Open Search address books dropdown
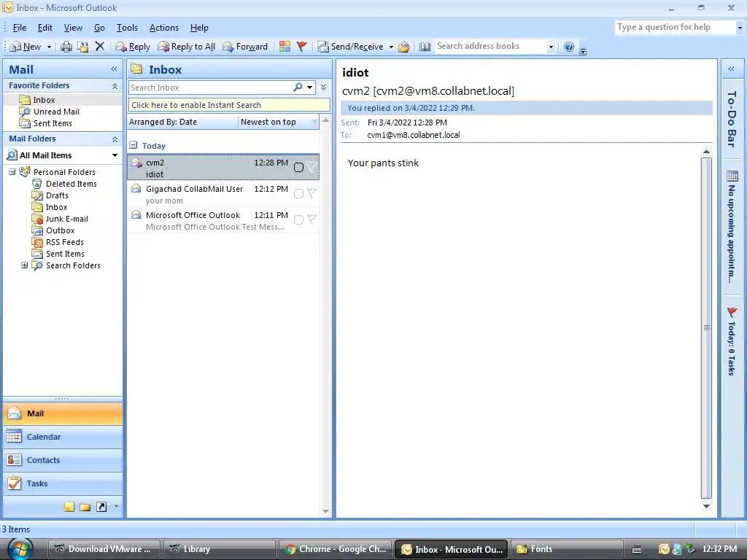The height and width of the screenshot is (560, 747). point(551,46)
